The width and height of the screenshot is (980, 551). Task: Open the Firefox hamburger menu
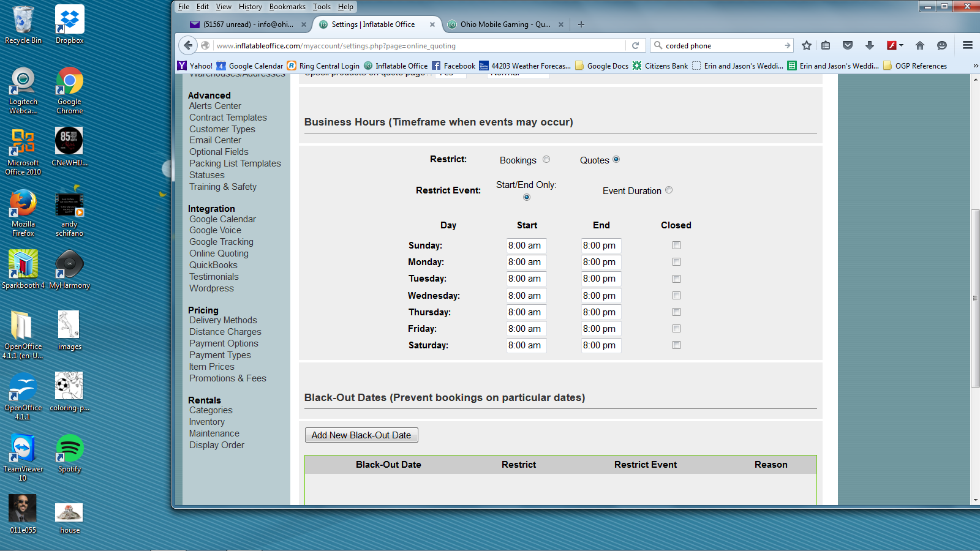tap(968, 45)
